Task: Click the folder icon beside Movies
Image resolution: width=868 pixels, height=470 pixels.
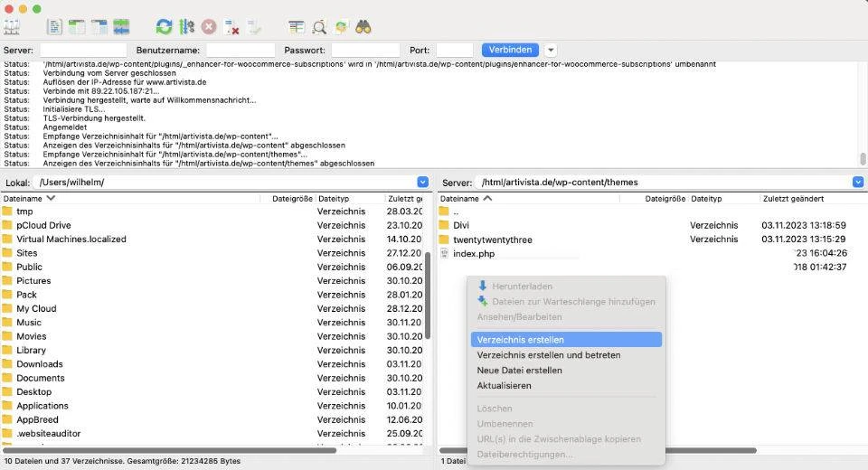Action: tap(7, 336)
